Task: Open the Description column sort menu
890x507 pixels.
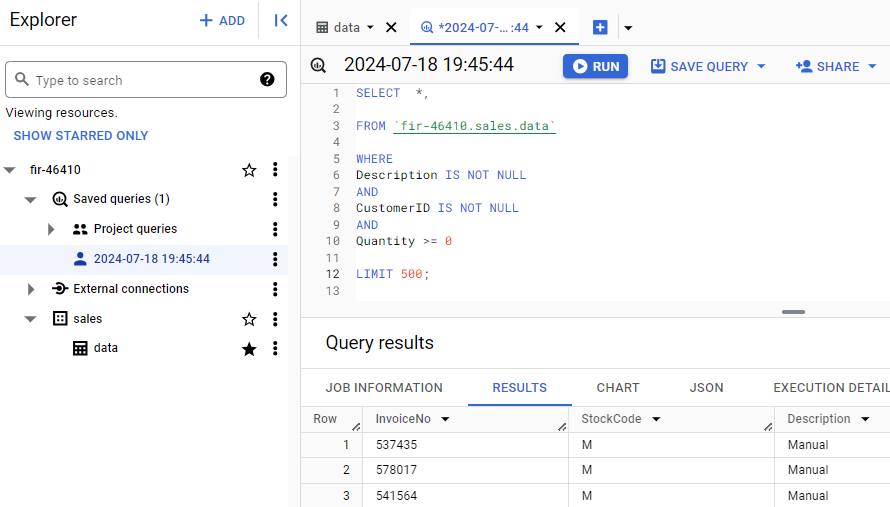Action: click(865, 419)
